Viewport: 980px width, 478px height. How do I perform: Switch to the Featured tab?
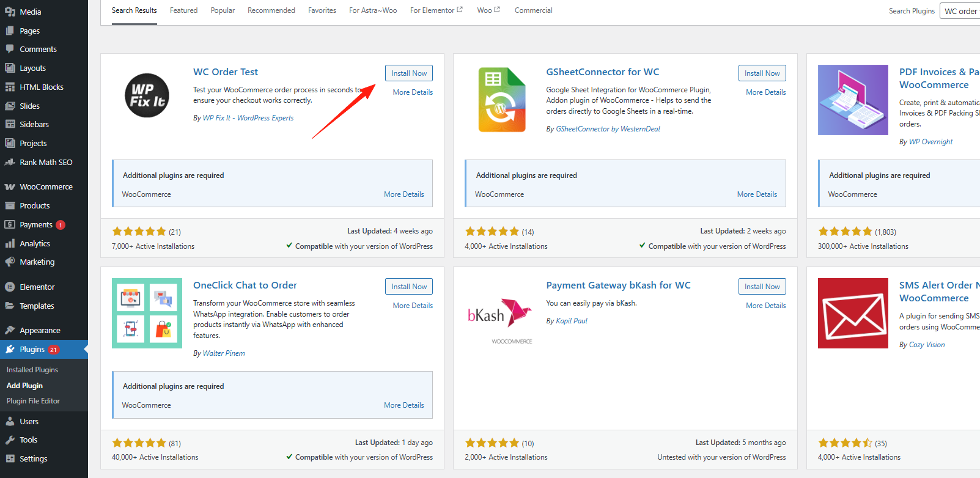point(183,10)
